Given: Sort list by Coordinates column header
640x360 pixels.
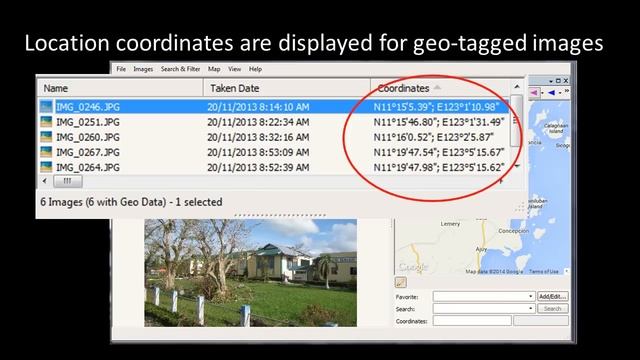Looking at the screenshot, I should click(x=440, y=88).
